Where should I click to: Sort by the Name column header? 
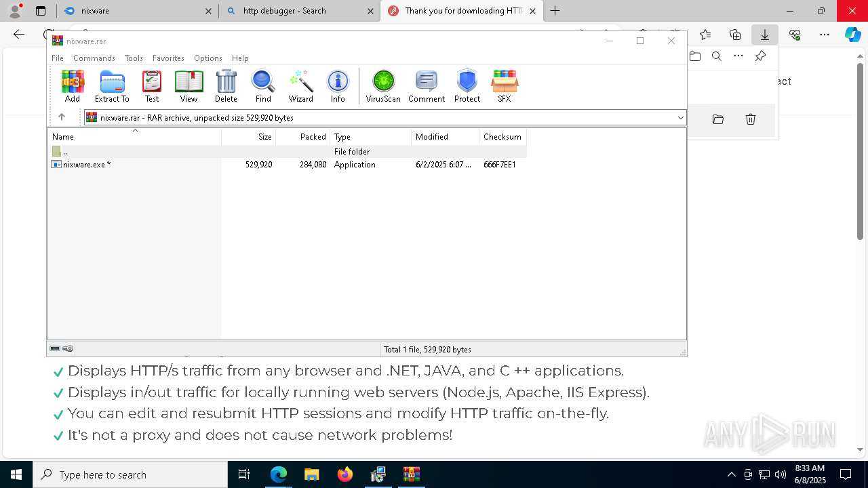(x=134, y=137)
